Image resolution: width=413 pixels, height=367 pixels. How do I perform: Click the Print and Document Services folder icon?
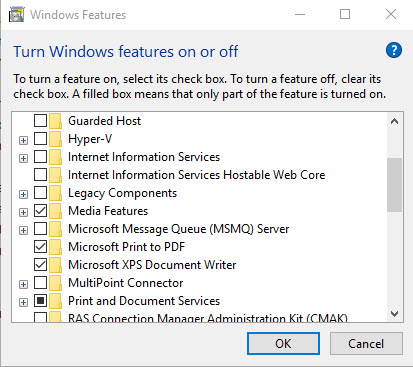tap(55, 301)
